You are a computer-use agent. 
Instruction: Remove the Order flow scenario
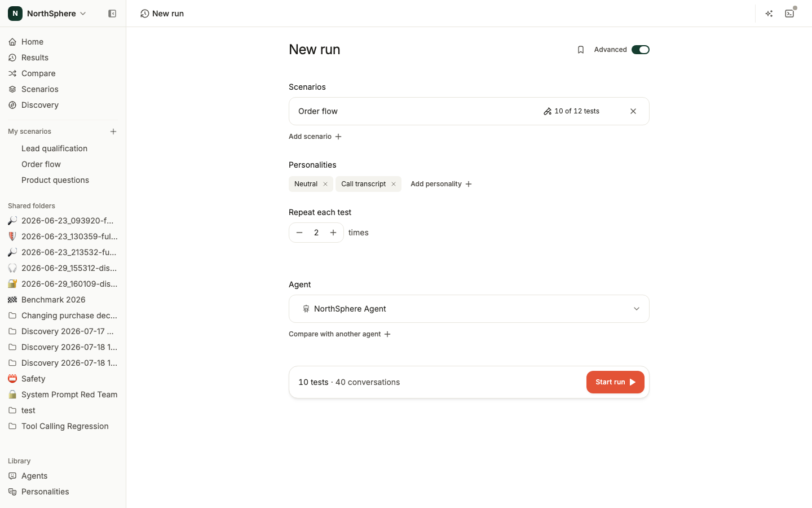click(x=633, y=111)
